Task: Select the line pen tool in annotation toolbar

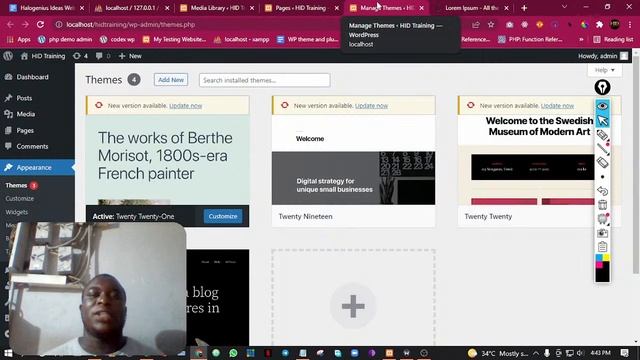Action: tap(602, 149)
